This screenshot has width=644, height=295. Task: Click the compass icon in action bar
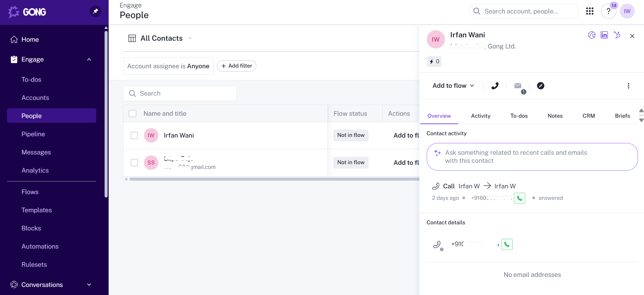540,86
